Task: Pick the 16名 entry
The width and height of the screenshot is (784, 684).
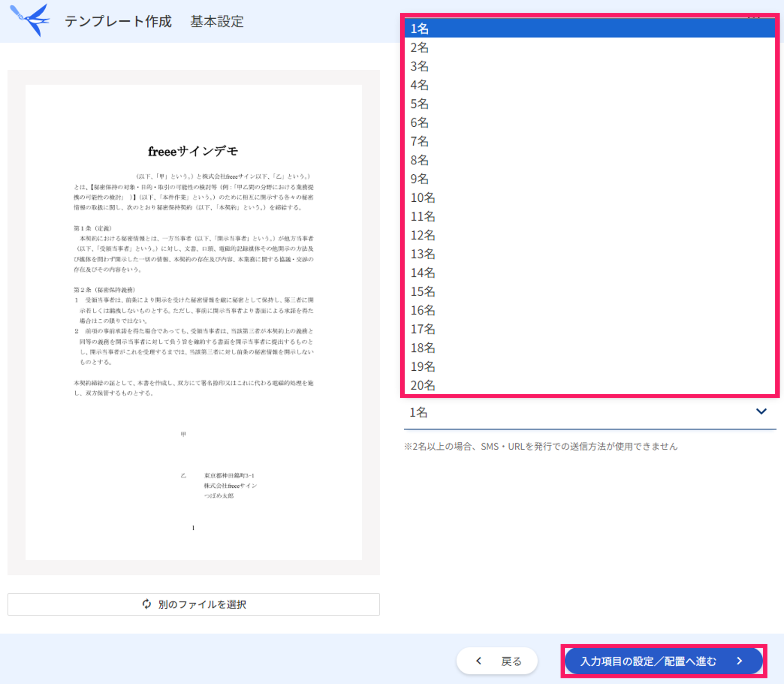Action: pyautogui.click(x=590, y=310)
